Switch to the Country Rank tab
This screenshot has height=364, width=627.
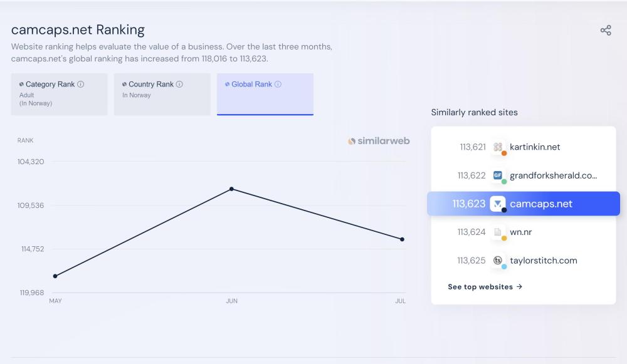pos(162,94)
